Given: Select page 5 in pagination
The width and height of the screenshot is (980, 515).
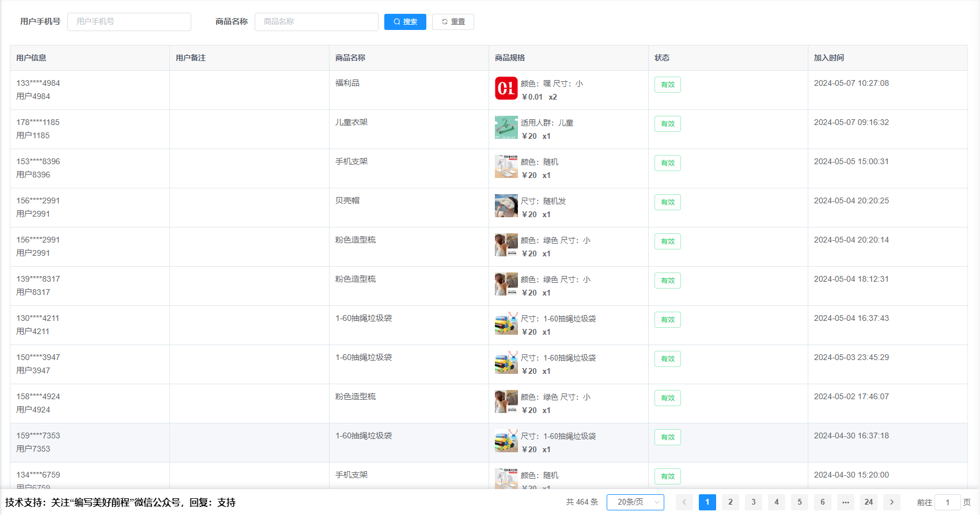Looking at the screenshot, I should (799, 502).
